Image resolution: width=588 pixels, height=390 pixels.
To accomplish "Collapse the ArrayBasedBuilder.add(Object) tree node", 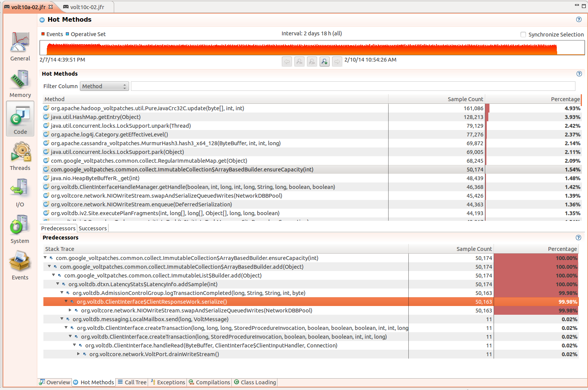I will point(49,266).
